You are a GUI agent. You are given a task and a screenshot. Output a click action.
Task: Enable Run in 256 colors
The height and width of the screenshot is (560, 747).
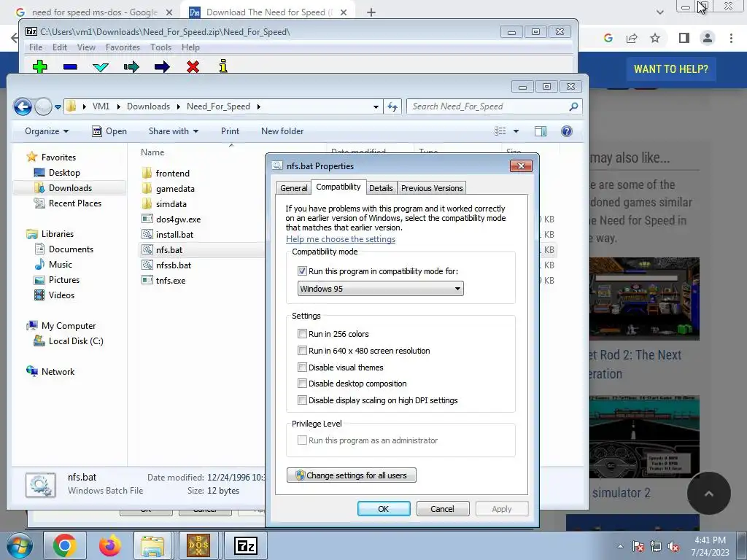click(302, 334)
